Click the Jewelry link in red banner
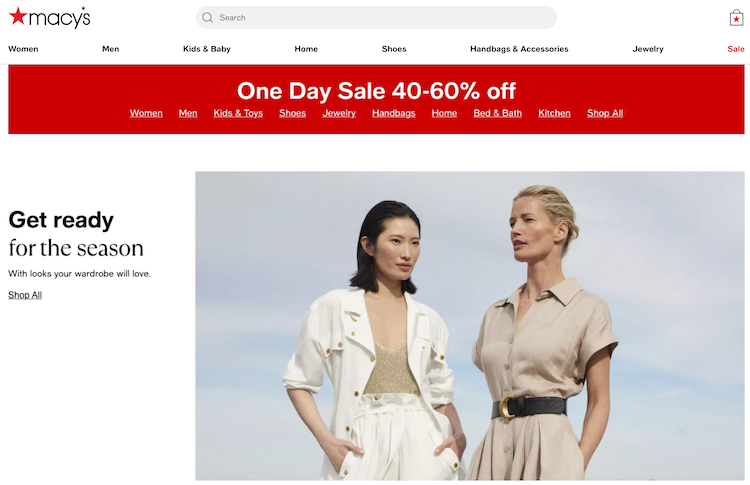The height and width of the screenshot is (485, 750). (x=339, y=113)
